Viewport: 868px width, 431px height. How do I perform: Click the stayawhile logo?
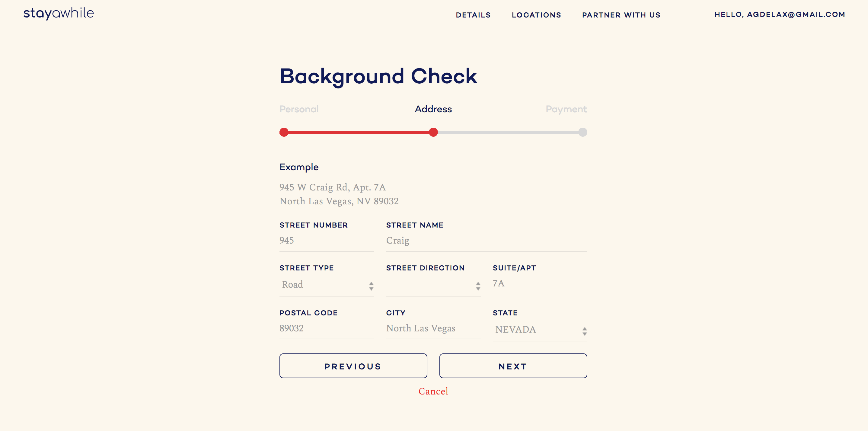(x=58, y=14)
